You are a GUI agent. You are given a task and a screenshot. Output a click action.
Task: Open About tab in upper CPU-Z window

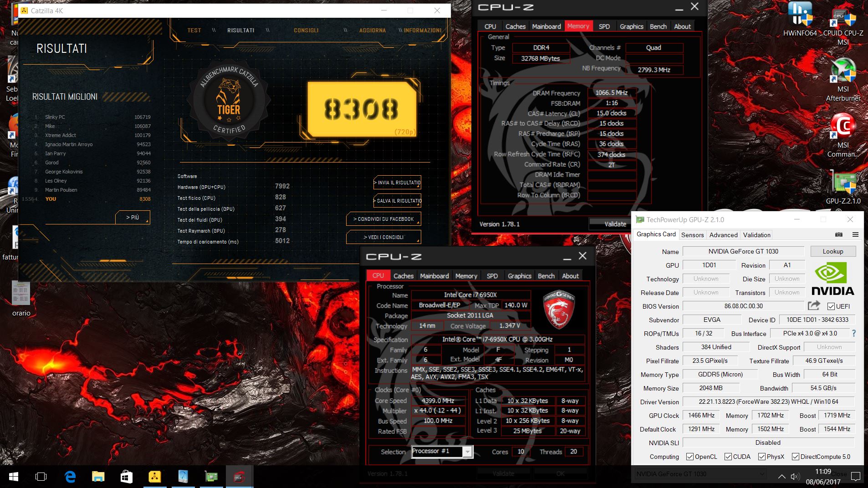[682, 26]
